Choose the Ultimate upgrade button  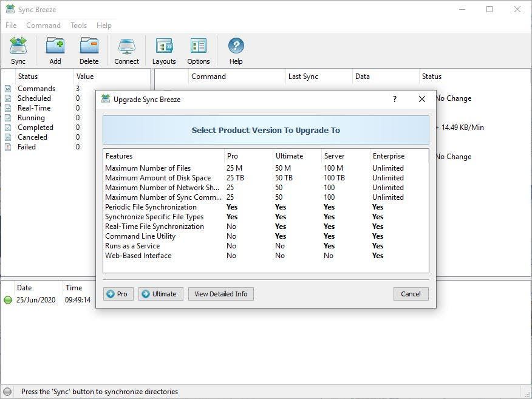160,294
